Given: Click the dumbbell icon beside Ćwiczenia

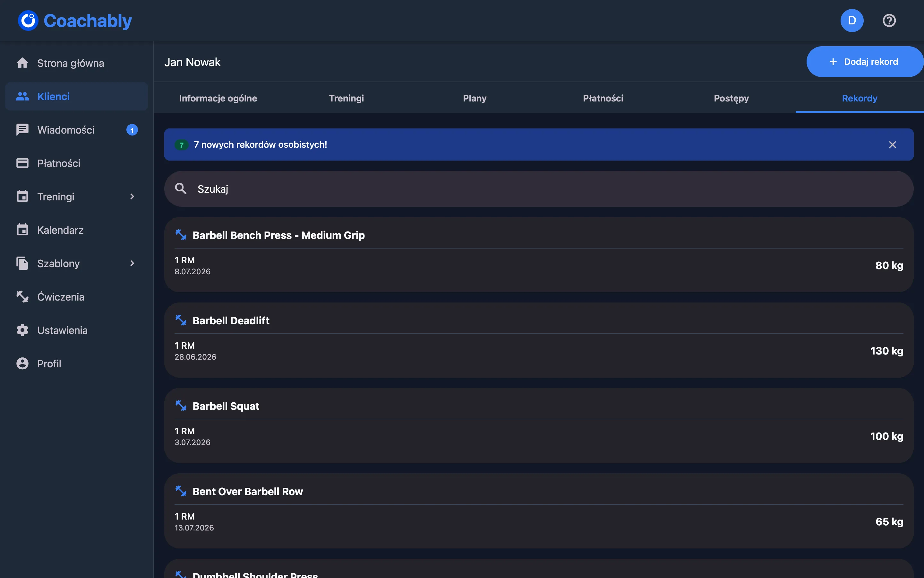Looking at the screenshot, I should click(x=22, y=297).
